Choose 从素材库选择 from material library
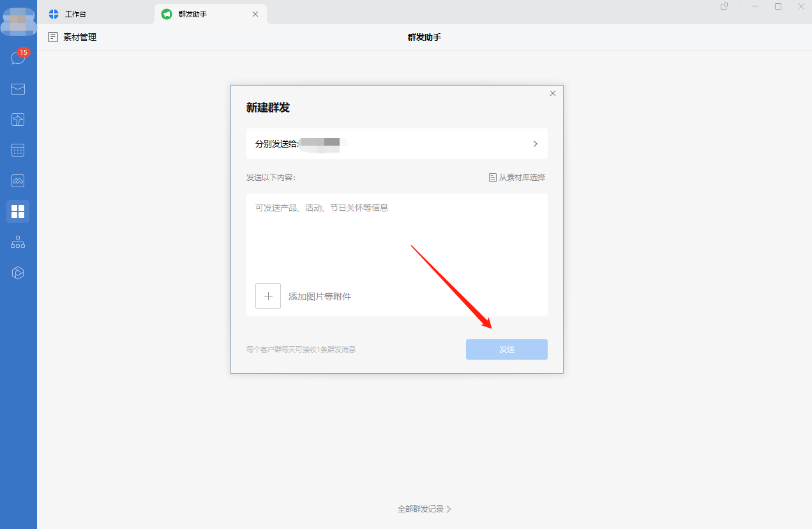Viewport: 812px width, 529px height. (x=517, y=178)
